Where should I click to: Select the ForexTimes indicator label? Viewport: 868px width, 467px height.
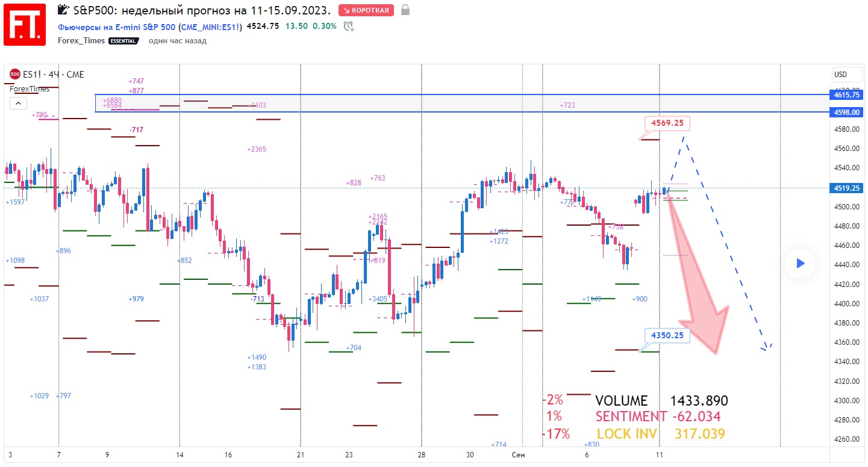pos(30,88)
